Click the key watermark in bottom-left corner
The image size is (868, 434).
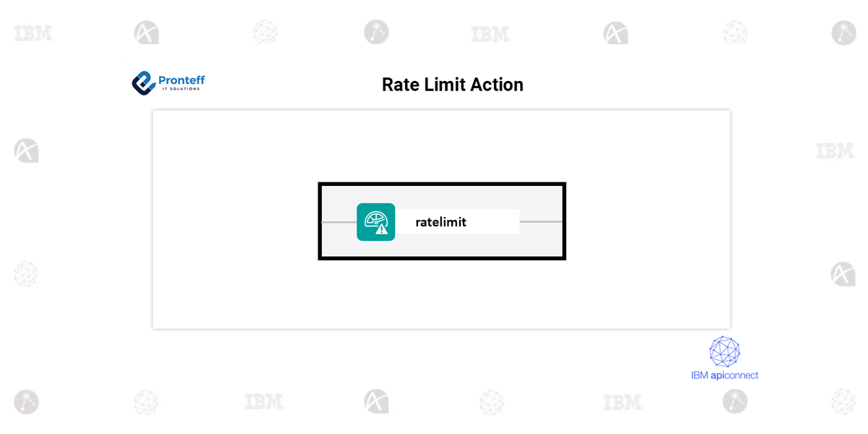[26, 401]
